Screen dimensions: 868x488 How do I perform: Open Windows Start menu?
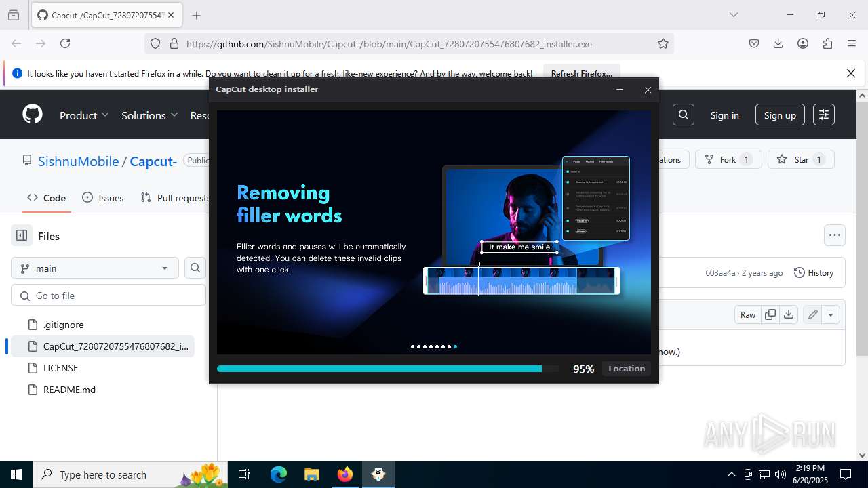click(x=16, y=474)
